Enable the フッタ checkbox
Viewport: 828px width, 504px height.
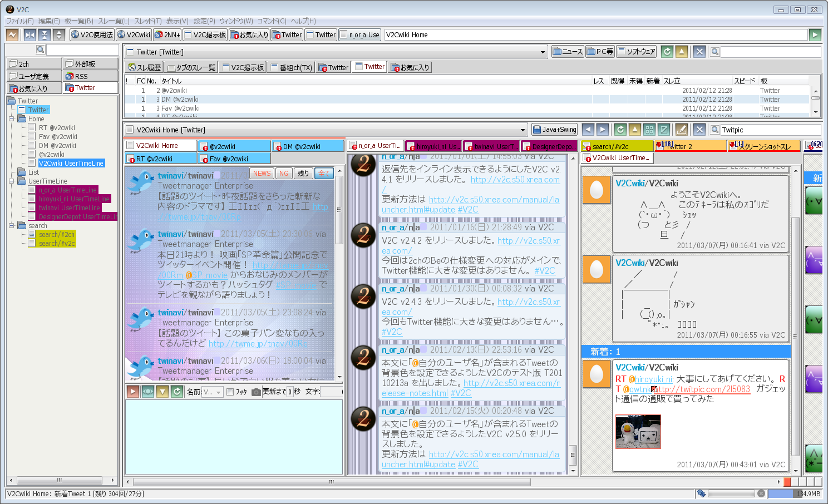(x=230, y=392)
